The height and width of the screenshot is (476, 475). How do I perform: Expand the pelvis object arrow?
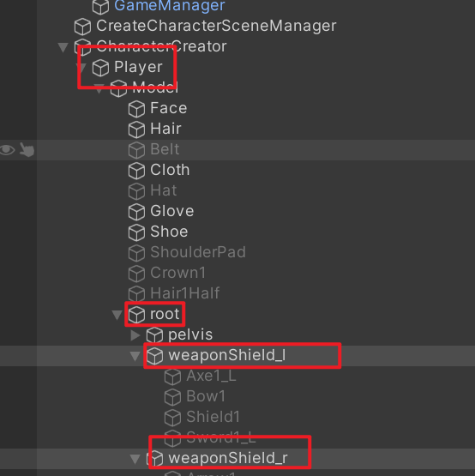(135, 334)
